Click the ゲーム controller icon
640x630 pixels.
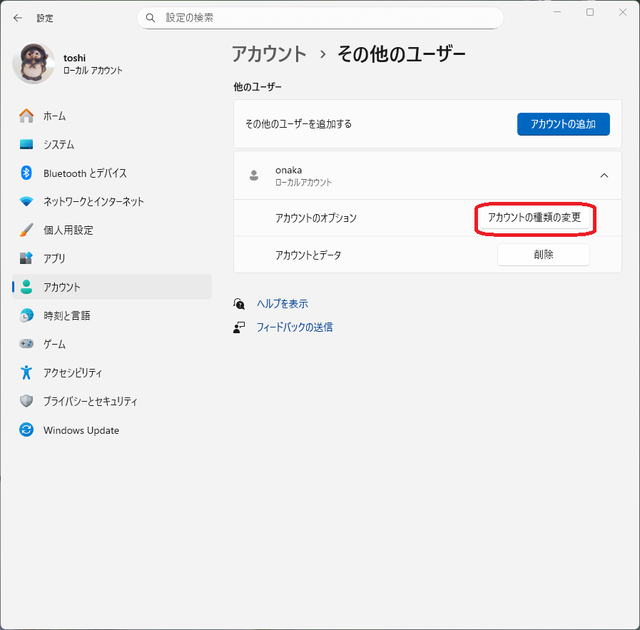point(27,344)
